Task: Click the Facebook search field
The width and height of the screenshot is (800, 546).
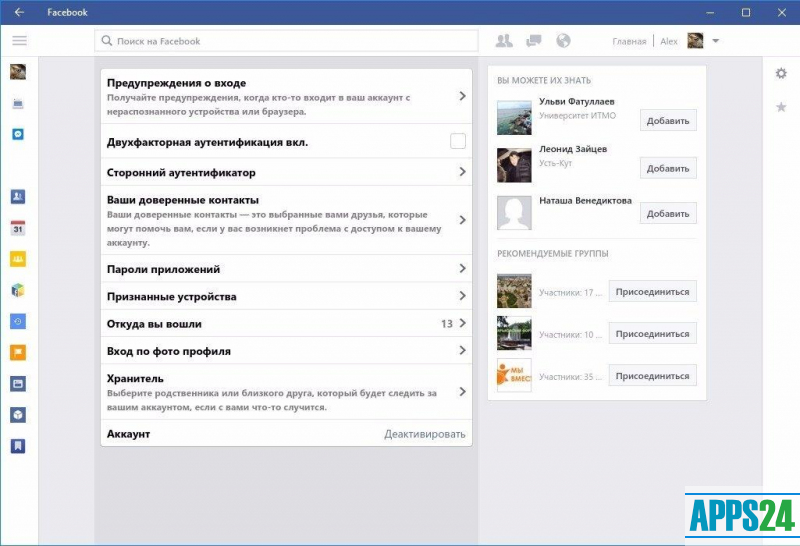Action: pos(286,41)
